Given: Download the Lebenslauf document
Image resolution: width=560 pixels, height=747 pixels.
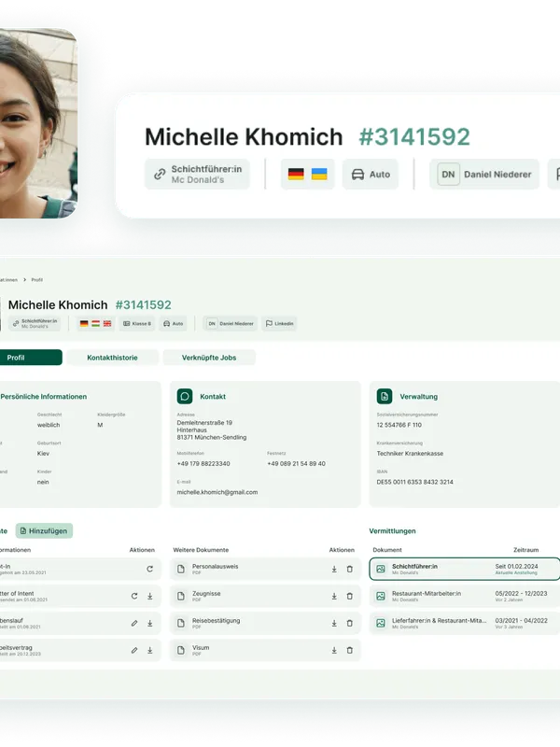Looking at the screenshot, I should (x=149, y=623).
